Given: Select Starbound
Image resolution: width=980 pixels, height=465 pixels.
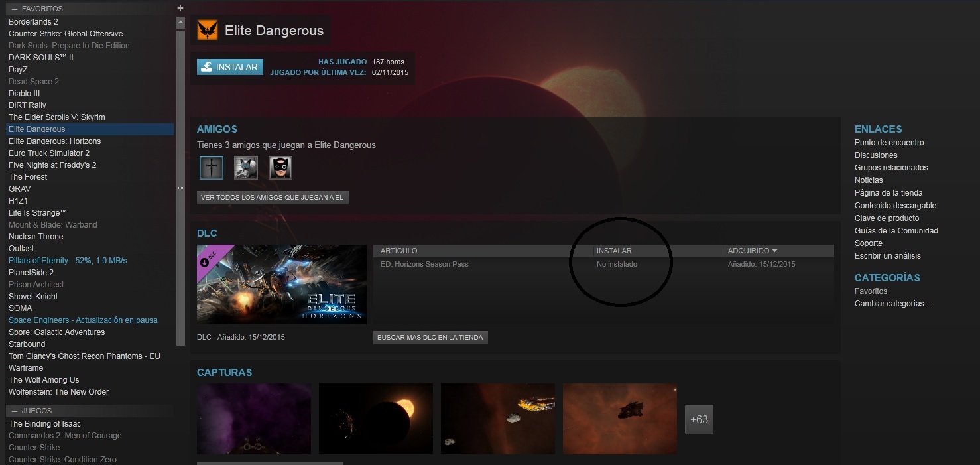Looking at the screenshot, I should (x=27, y=344).
